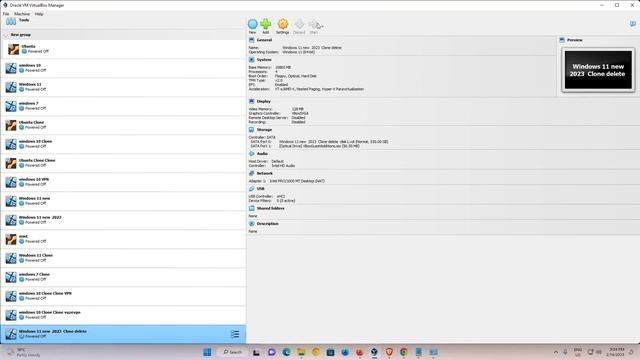Show hidden system tray icons
Viewport: 640px width, 360px height.
tap(556, 352)
